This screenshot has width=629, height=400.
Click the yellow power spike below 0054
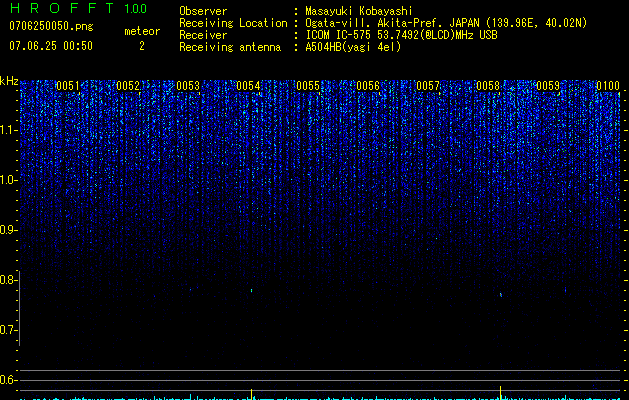[252, 394]
